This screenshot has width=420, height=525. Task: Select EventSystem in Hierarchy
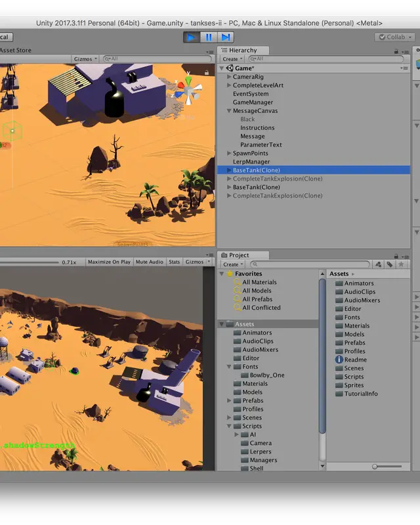(x=251, y=94)
